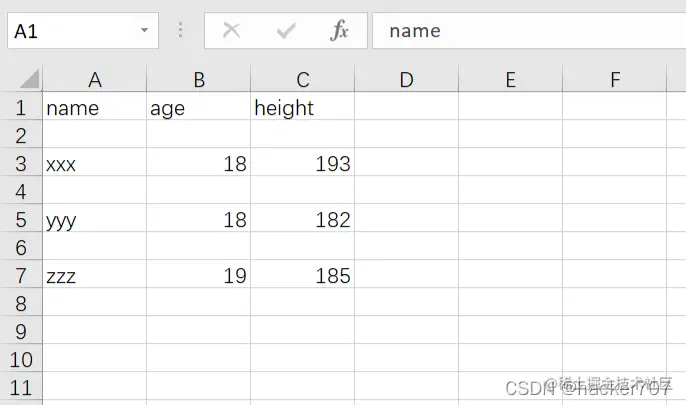Click cell containing name
Screen dimensions: 686x405
point(94,108)
